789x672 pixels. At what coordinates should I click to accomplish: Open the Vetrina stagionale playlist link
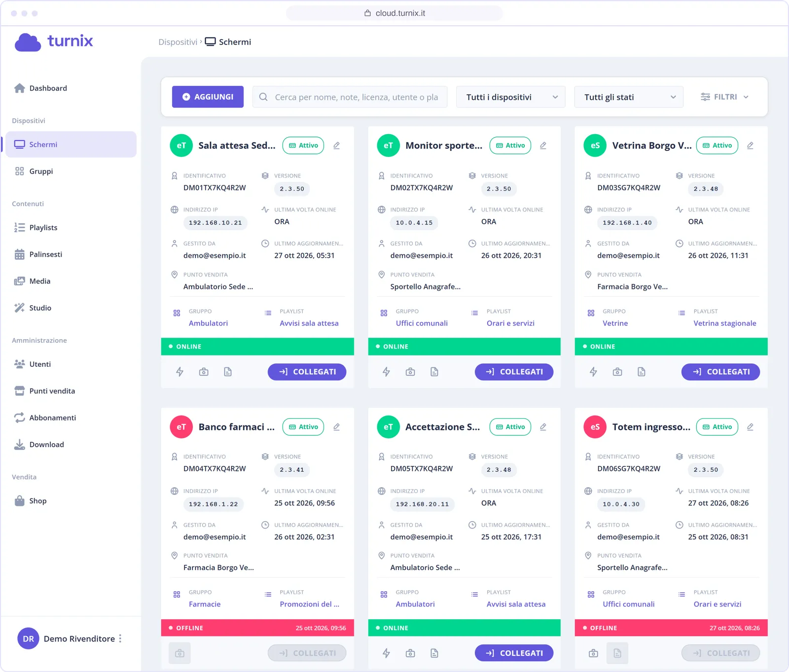[725, 323]
